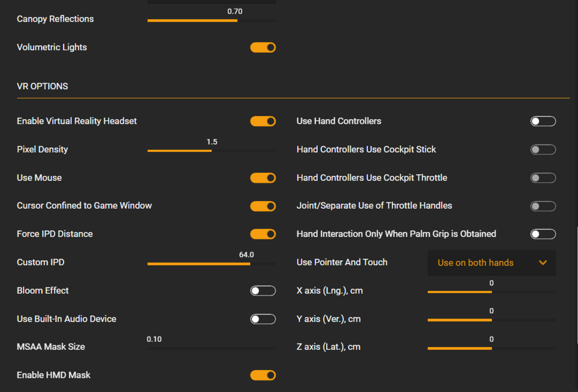Image resolution: width=578 pixels, height=392 pixels.
Task: Turn off the Volumetric Lights toggle
Action: 263,47
